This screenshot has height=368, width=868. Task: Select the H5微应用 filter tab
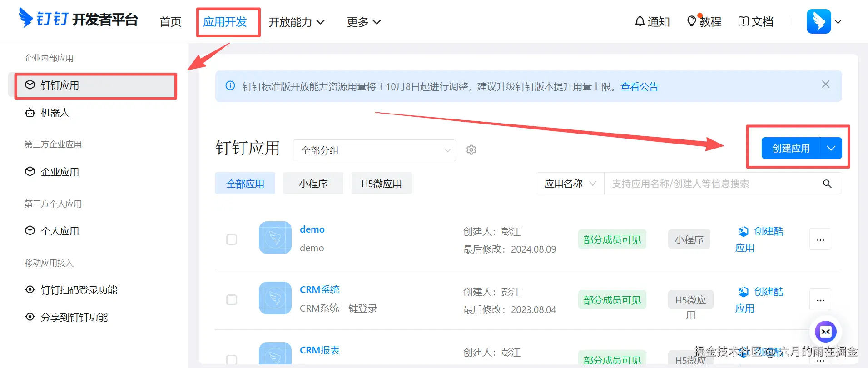tap(382, 184)
